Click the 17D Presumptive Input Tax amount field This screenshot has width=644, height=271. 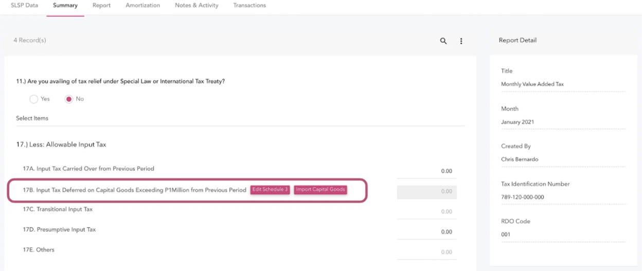coord(426,232)
